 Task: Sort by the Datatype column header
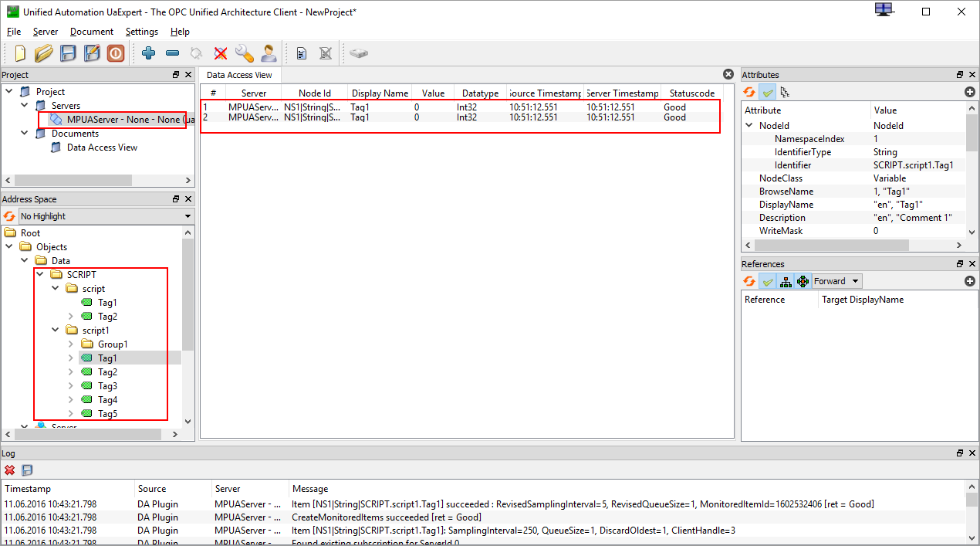(x=481, y=93)
